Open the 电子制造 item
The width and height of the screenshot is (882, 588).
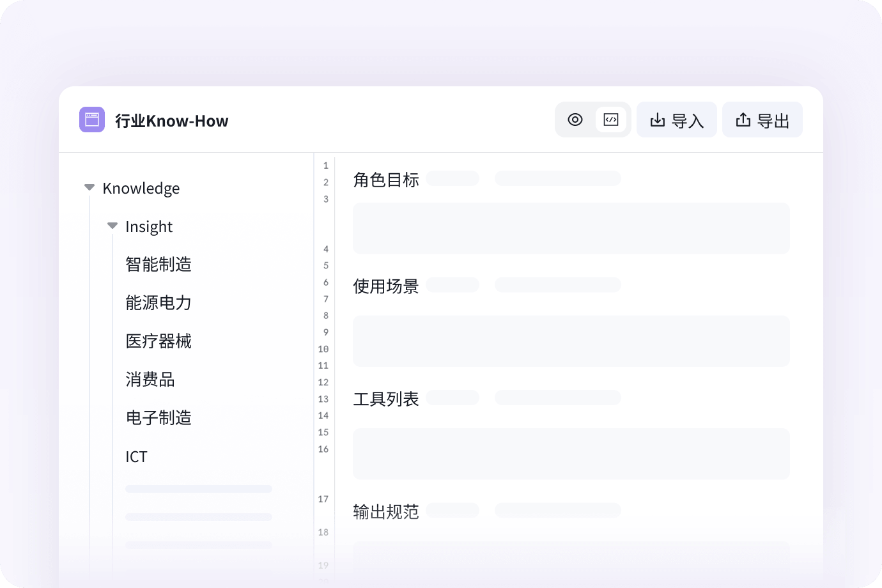coord(159,417)
